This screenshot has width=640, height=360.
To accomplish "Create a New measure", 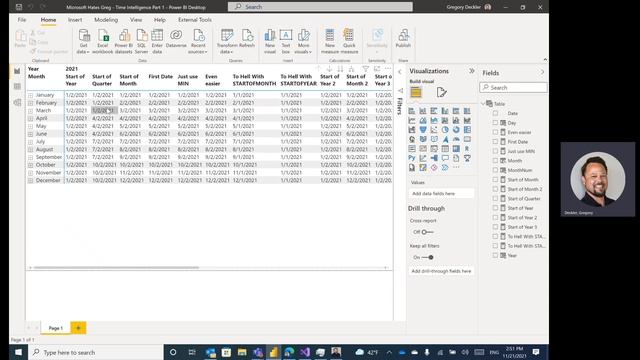I will 330,42.
